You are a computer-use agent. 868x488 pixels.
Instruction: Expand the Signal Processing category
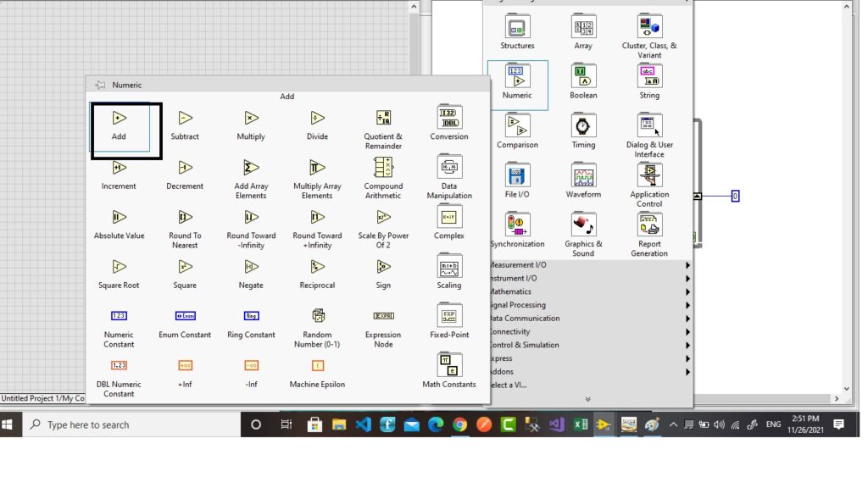pyautogui.click(x=509, y=304)
